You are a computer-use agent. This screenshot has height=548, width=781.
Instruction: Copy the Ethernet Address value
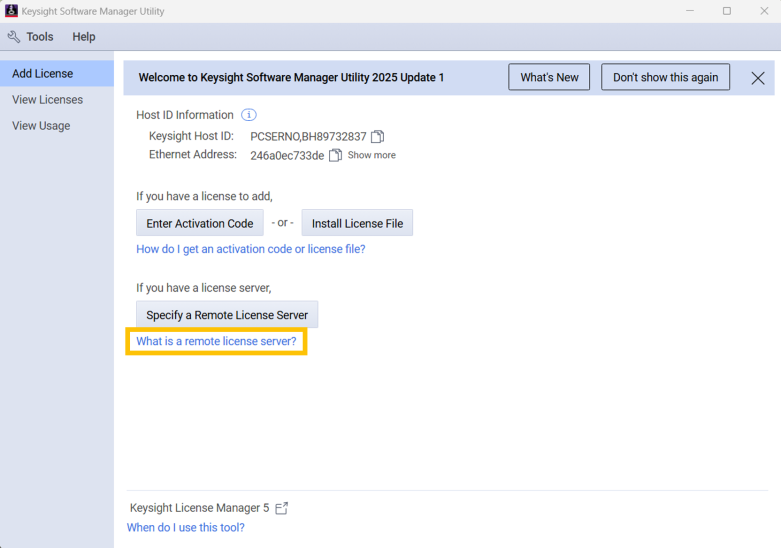pyautogui.click(x=335, y=155)
